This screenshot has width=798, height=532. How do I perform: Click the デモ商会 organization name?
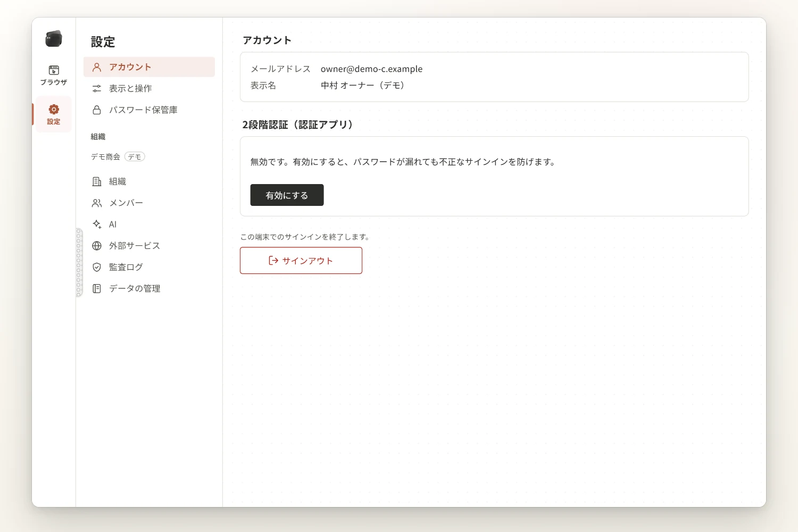(105, 156)
